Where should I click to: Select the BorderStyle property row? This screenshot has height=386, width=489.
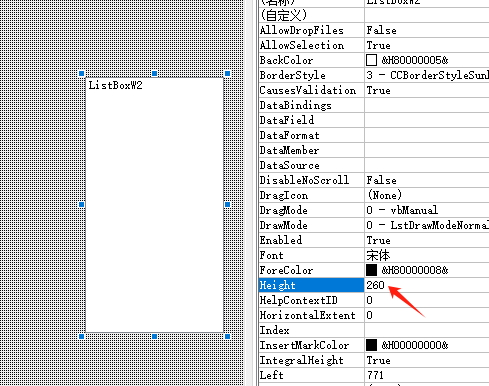(374, 75)
